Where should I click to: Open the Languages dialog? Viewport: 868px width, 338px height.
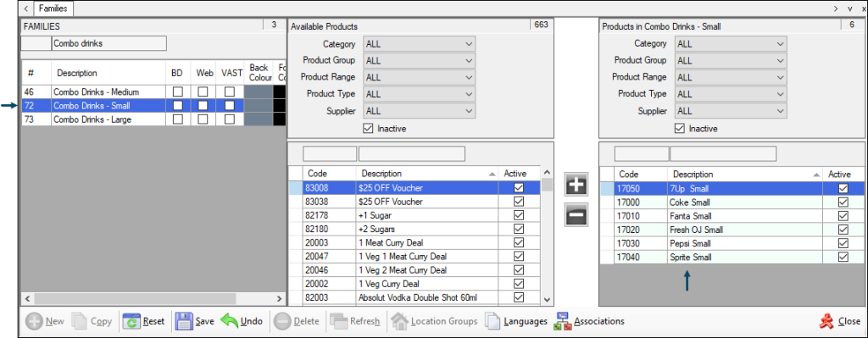(516, 321)
